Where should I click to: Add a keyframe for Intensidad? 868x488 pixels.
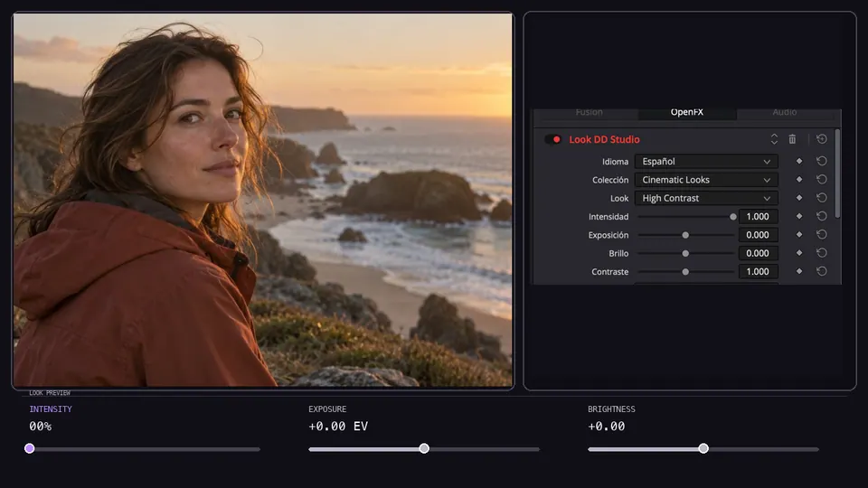tap(798, 216)
